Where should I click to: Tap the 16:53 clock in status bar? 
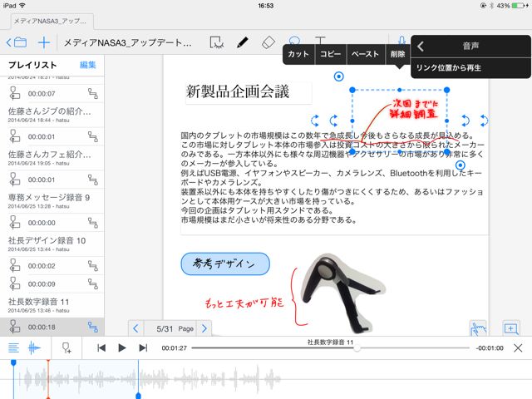[x=266, y=6]
